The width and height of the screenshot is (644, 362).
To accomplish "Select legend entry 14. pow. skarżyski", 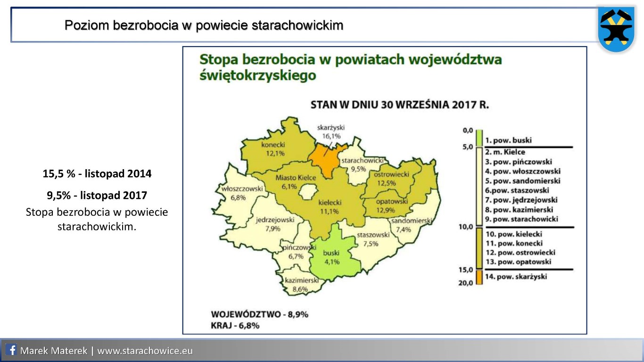I will (516, 277).
